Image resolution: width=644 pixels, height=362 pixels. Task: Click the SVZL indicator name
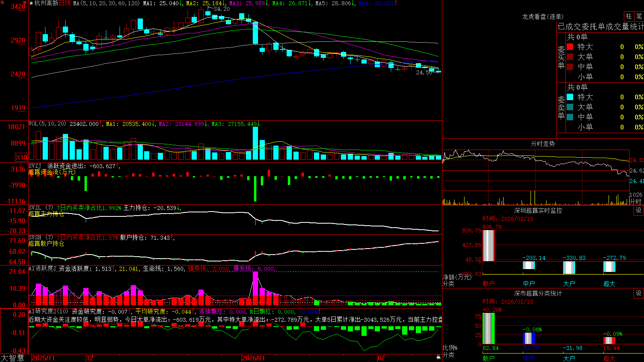tap(35, 208)
